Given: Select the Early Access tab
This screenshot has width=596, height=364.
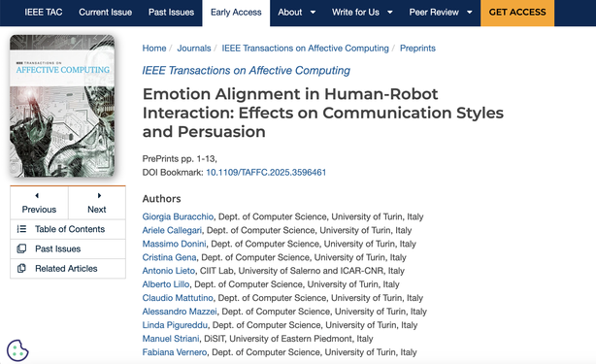Looking at the screenshot, I should (236, 13).
